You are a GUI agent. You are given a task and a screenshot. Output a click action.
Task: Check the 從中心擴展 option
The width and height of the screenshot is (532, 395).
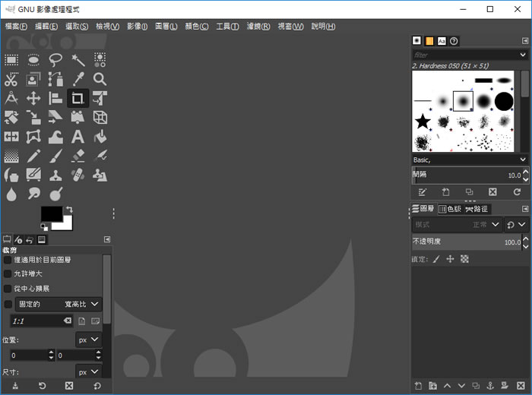(x=8, y=289)
